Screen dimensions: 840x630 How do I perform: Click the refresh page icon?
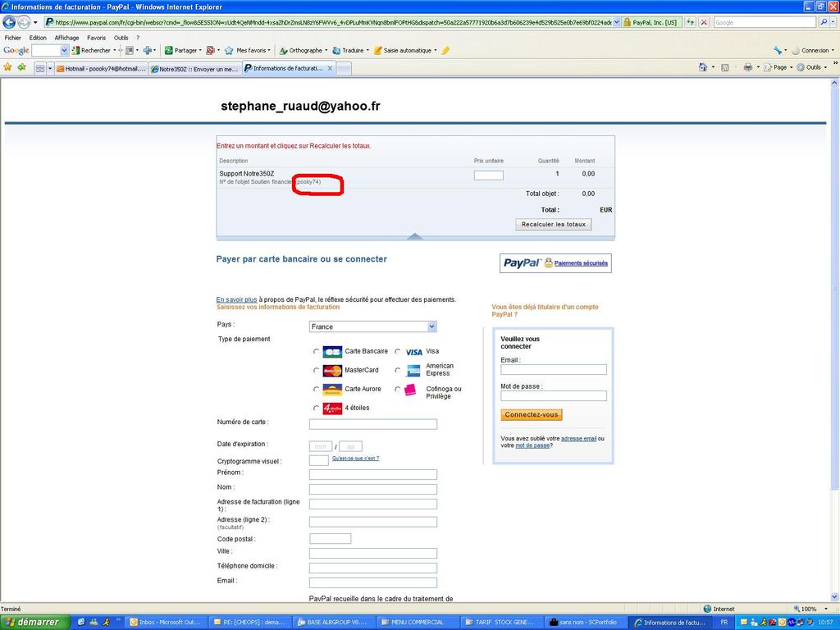pyautogui.click(x=690, y=22)
